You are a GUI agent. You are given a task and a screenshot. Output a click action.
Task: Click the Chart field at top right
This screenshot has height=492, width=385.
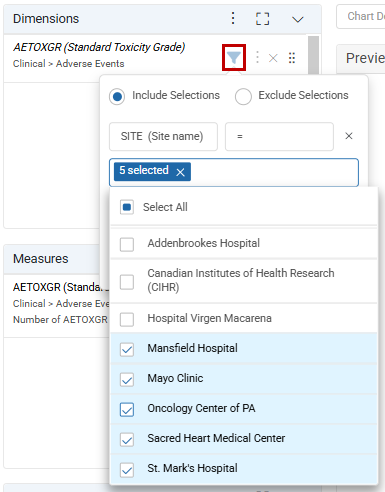click(x=361, y=16)
